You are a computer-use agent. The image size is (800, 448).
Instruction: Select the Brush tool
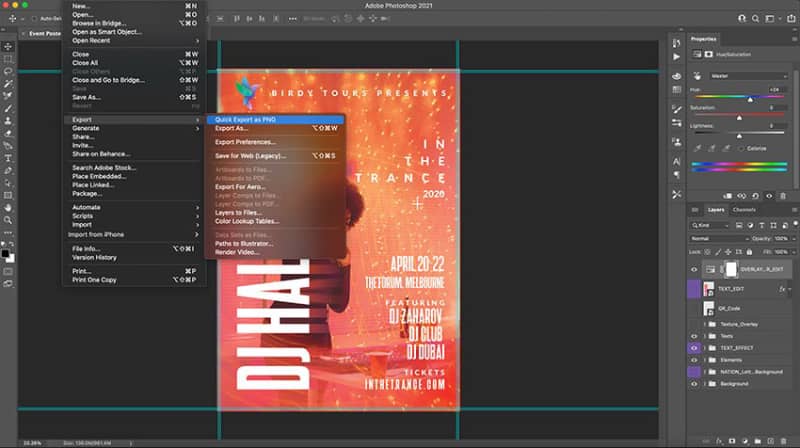click(8, 109)
